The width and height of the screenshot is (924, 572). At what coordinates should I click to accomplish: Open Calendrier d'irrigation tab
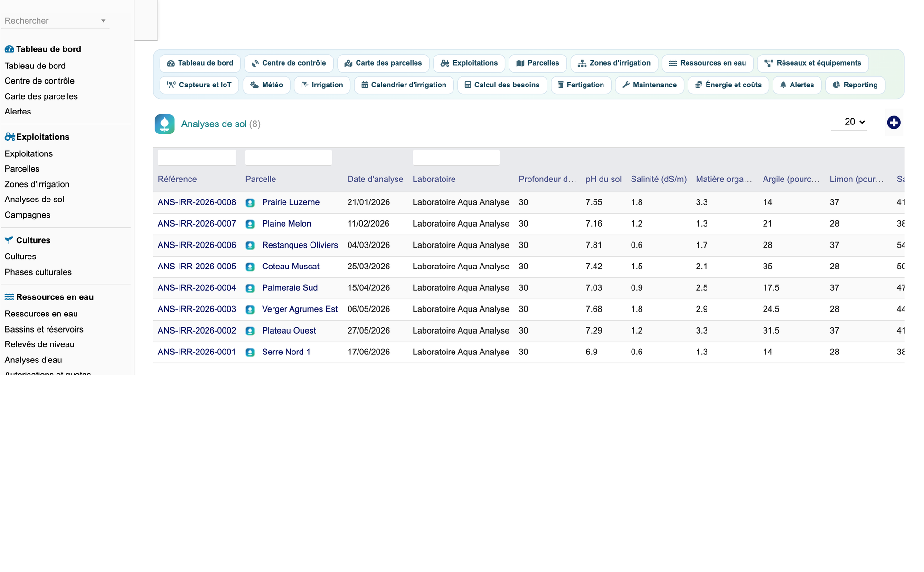[x=404, y=85]
